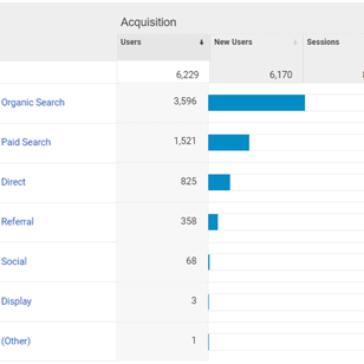Sort by the Users column header
The height and width of the screenshot is (364, 364).
click(131, 42)
